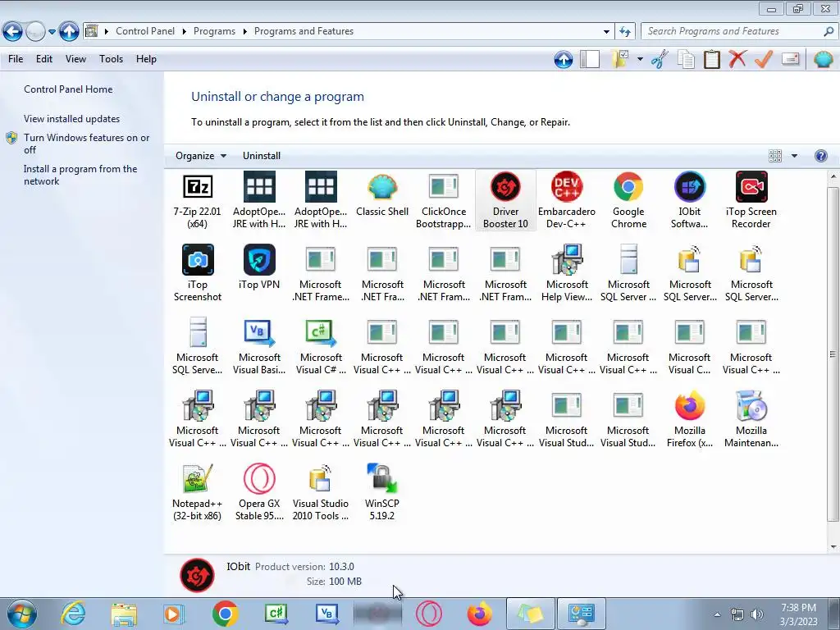Toggle the navigation pane toolbar icon
The width and height of the screenshot is (840, 630).
(x=590, y=59)
